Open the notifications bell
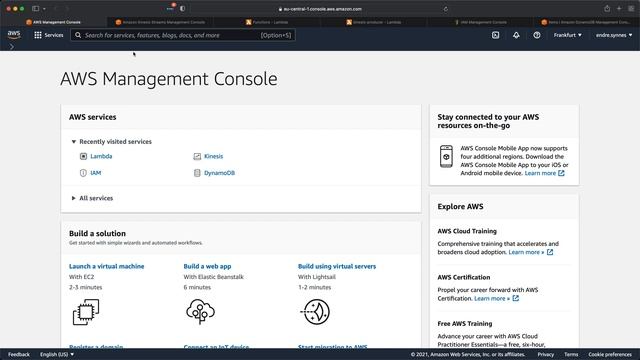Screen dimensions: 640x360 516,35
